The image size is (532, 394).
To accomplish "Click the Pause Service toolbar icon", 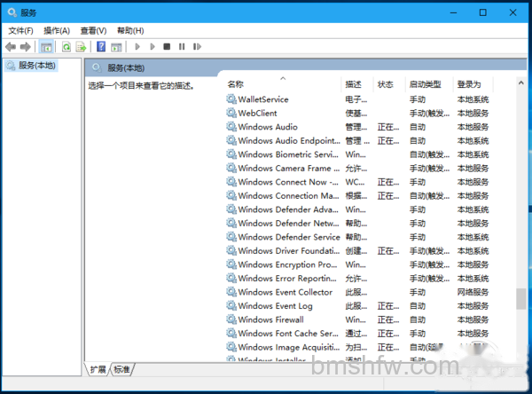I will [182, 46].
